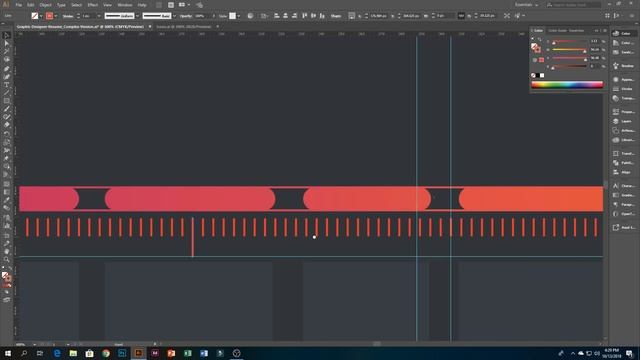Select the Zoom tool
Viewport: 640px width, 360px height.
click(x=7, y=259)
